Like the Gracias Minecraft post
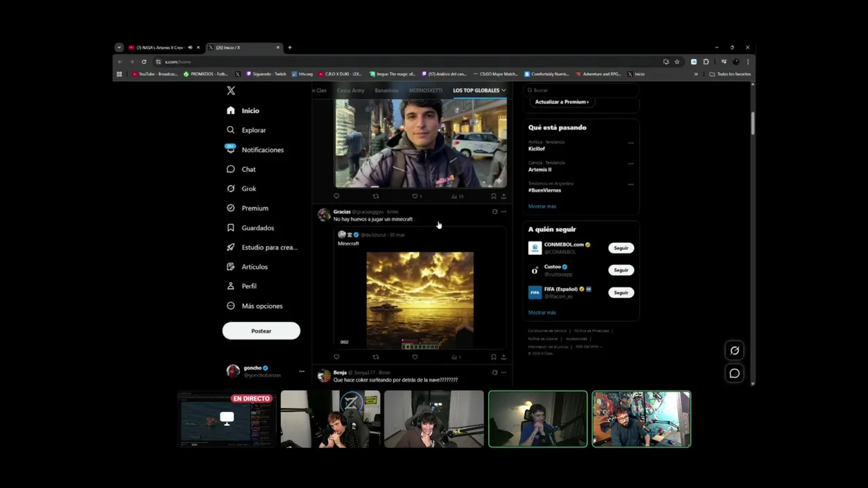Viewport: 868px width, 488px height. [415, 357]
